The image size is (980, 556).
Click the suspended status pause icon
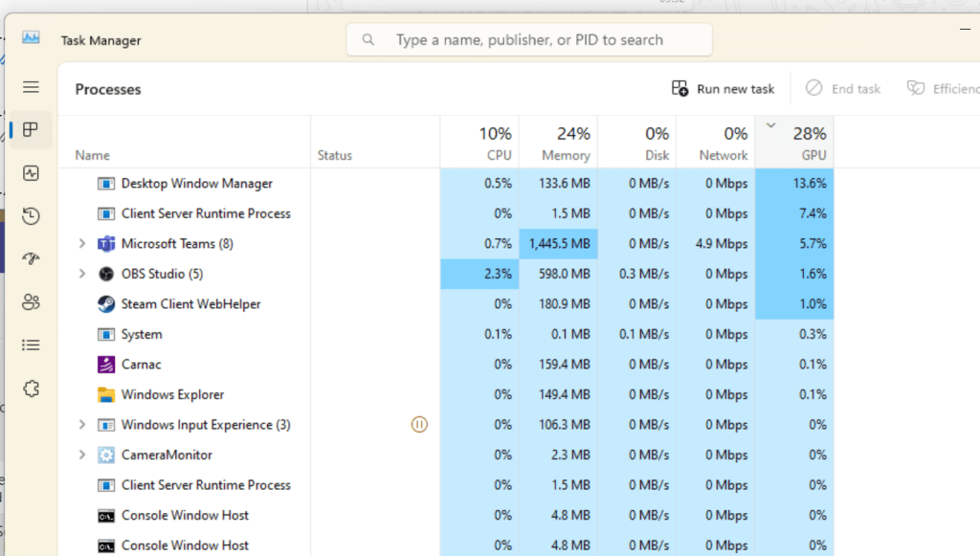[419, 425]
